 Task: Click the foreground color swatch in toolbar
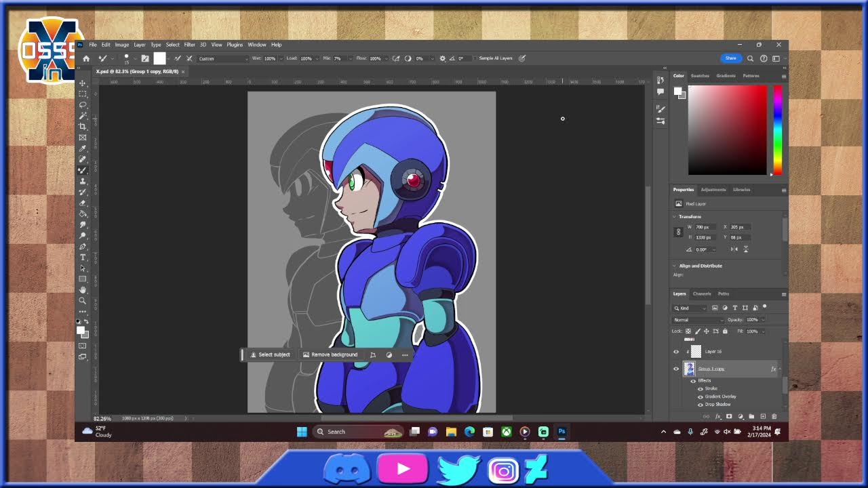tap(81, 329)
